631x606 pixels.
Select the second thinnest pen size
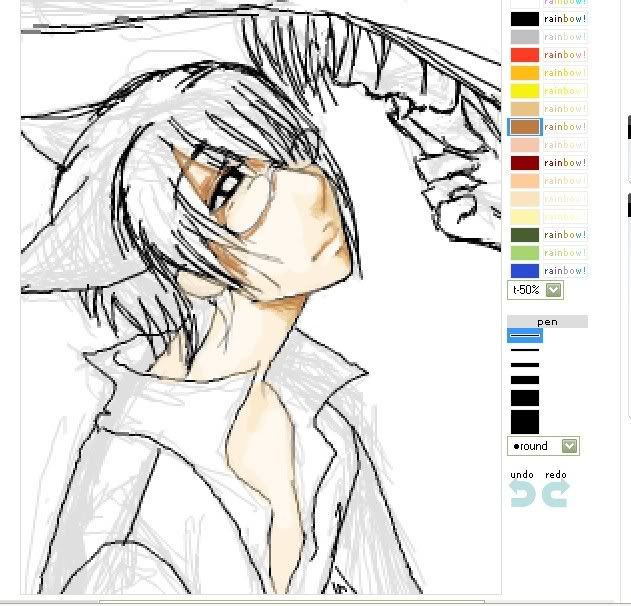click(x=525, y=351)
